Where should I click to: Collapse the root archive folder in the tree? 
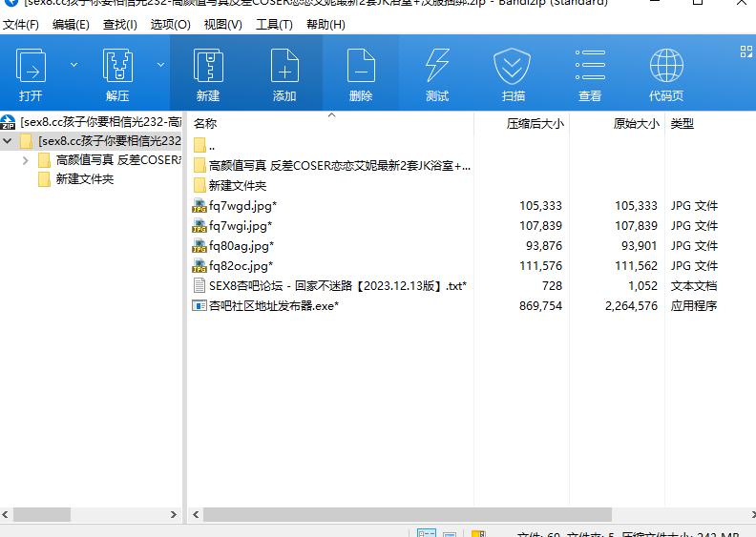click(x=9, y=141)
